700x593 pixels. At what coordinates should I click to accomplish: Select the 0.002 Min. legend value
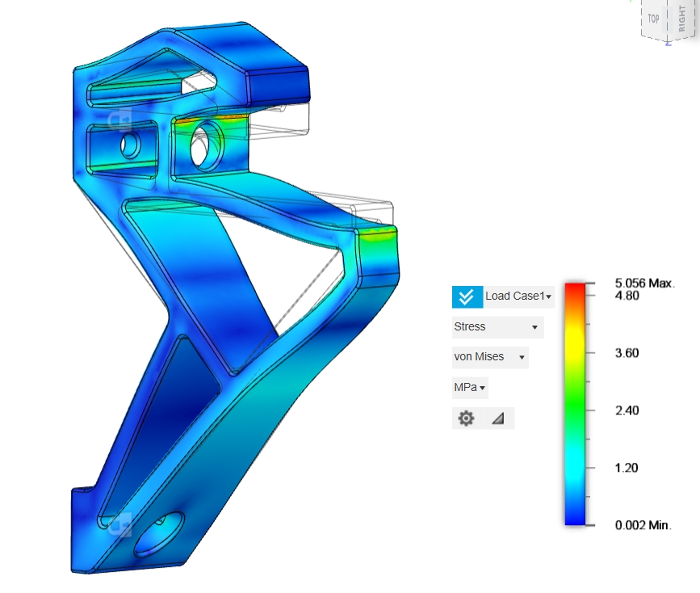643,525
